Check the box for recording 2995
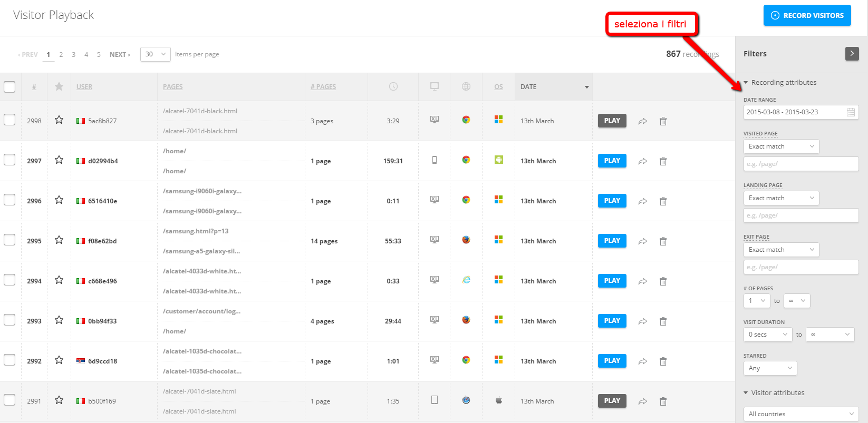The width and height of the screenshot is (868, 423). coord(9,240)
